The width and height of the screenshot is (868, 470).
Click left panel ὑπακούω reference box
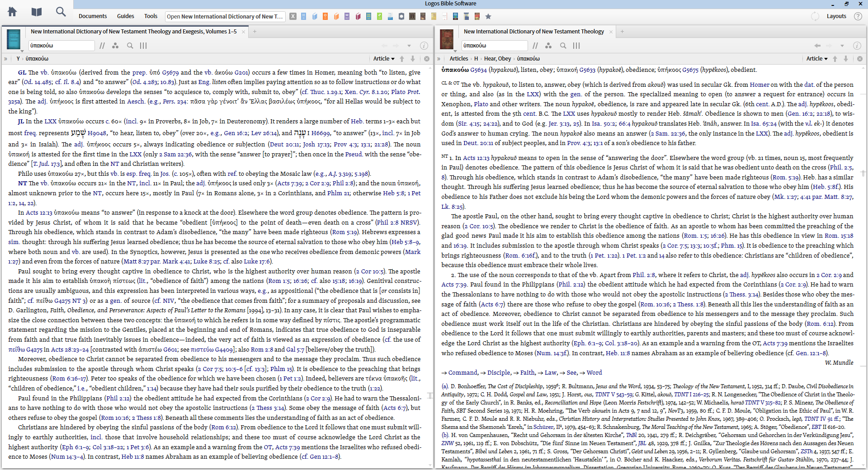pyautogui.click(x=61, y=46)
